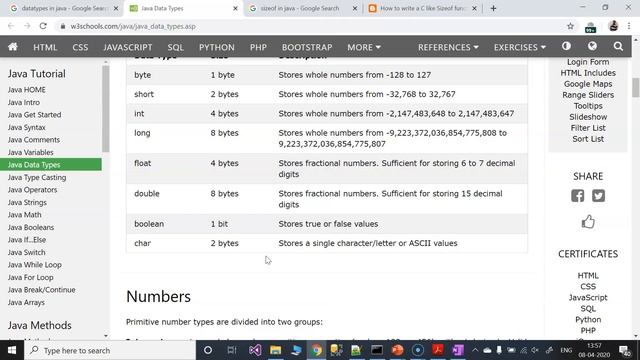Open the Google Maps how-to link
The width and height of the screenshot is (640, 360).
pos(588,84)
